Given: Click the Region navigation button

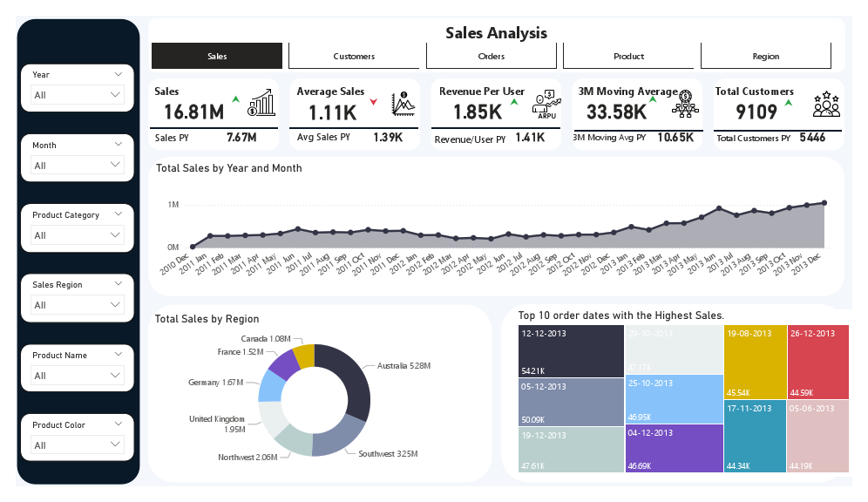Looking at the screenshot, I should pyautogui.click(x=765, y=56).
